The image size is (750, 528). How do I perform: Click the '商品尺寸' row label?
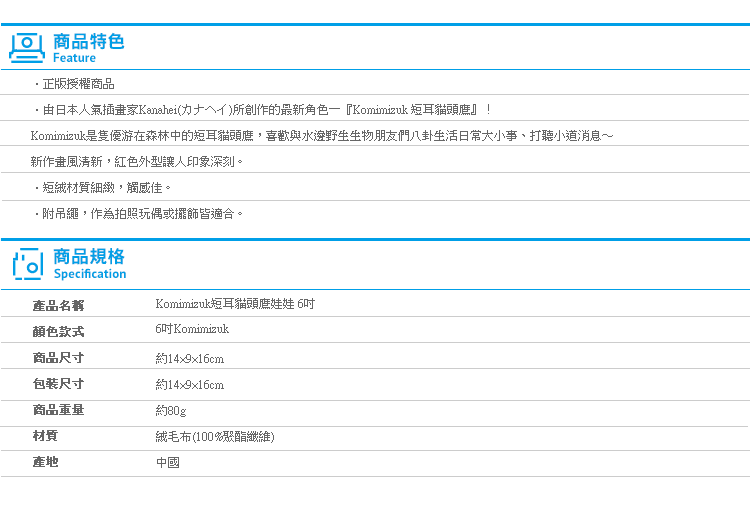58,357
